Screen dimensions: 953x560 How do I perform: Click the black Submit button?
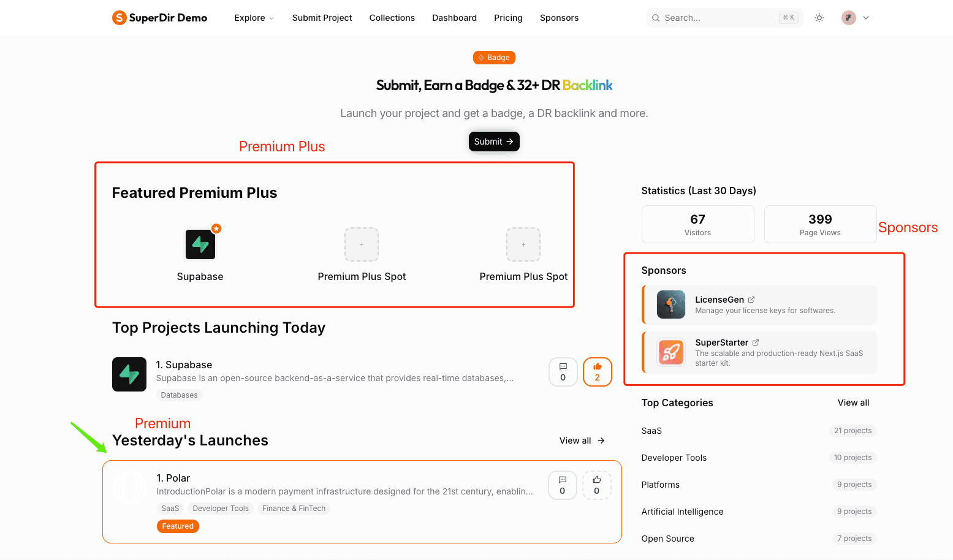(x=494, y=142)
